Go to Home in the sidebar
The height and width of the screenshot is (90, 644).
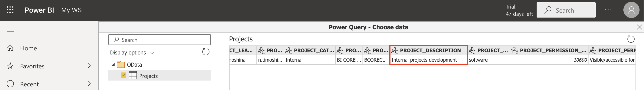click(28, 48)
